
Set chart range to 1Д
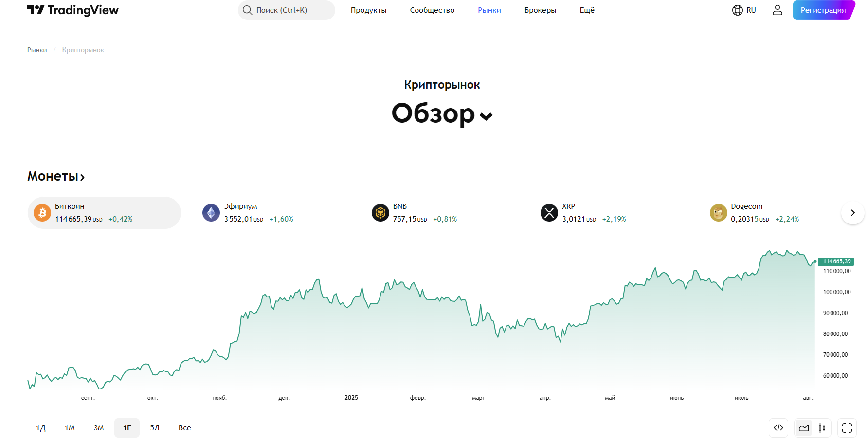tap(41, 428)
